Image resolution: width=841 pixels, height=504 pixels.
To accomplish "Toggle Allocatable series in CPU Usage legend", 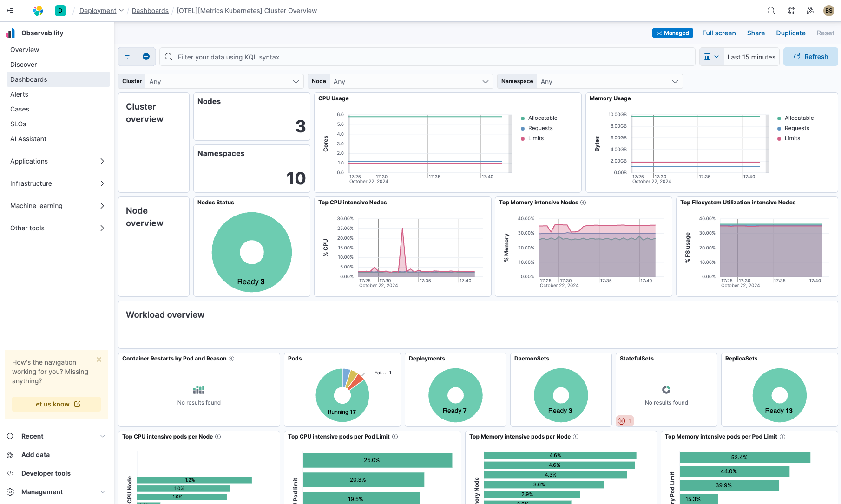I will [x=542, y=118].
